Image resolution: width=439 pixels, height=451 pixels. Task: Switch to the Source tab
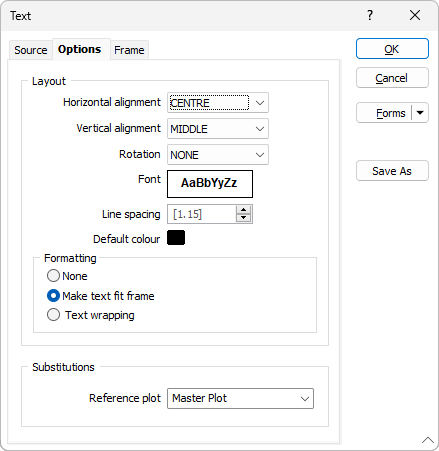tap(31, 50)
